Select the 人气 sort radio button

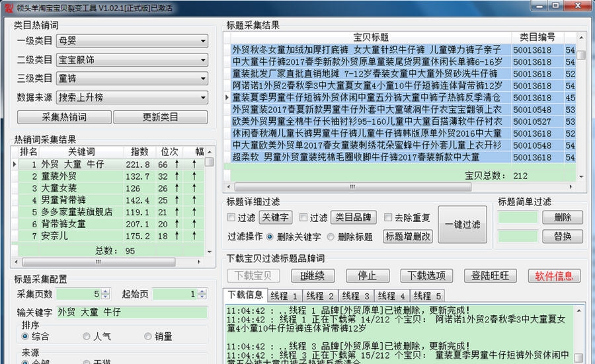pyautogui.click(x=87, y=336)
